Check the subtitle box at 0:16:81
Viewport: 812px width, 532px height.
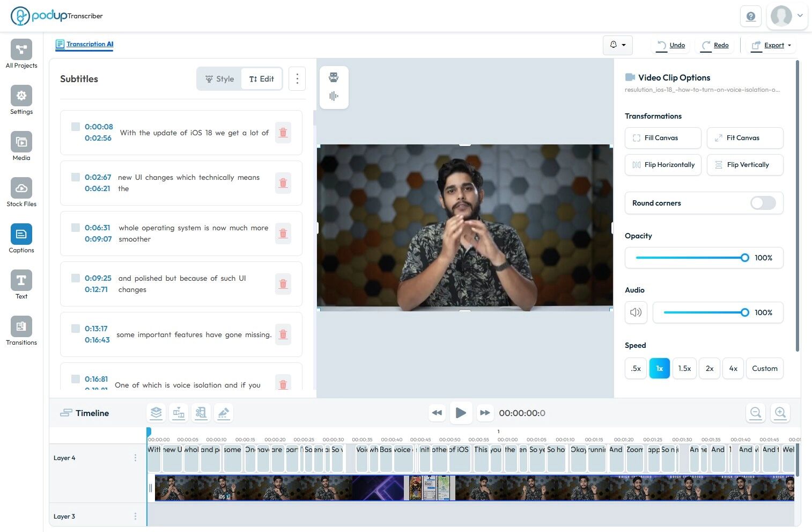point(76,379)
